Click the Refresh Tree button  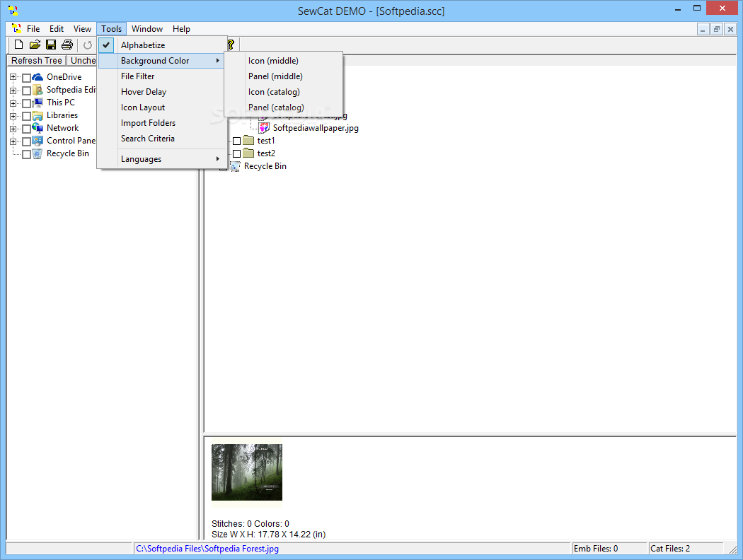tap(37, 61)
